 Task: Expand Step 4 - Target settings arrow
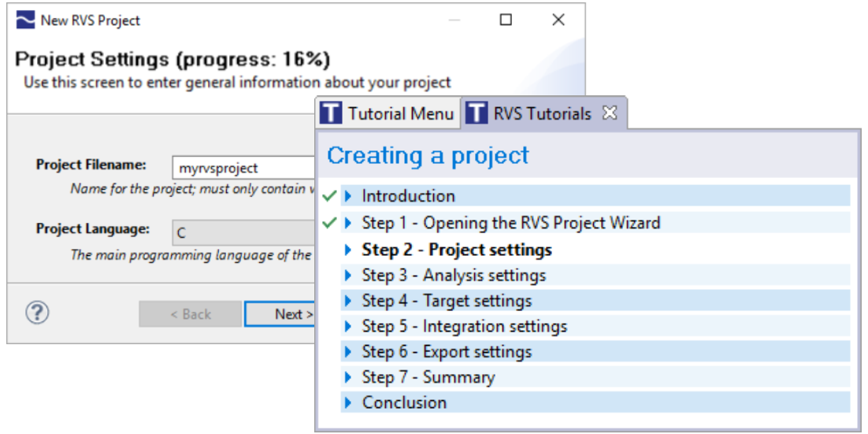coord(348,301)
